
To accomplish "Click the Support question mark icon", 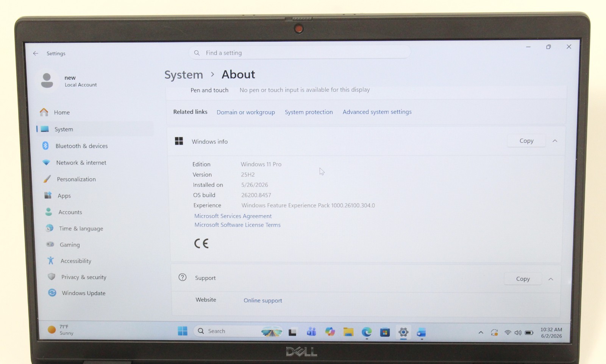I will click(183, 277).
